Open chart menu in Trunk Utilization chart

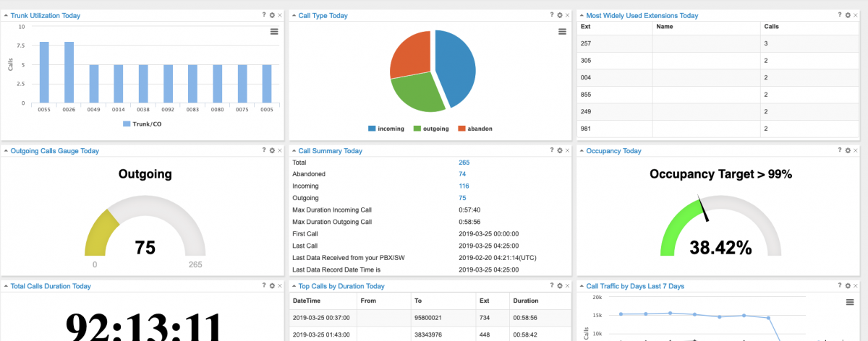pos(274,31)
